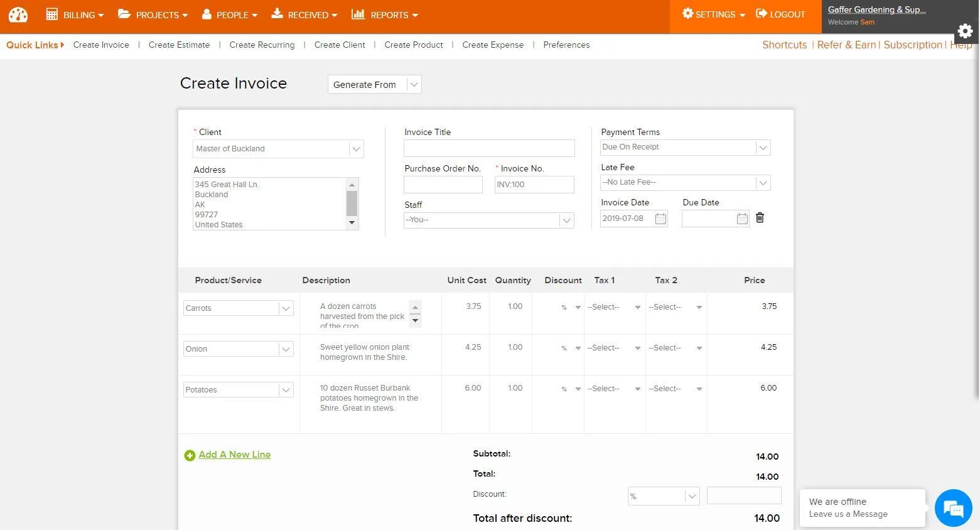Expand the Generate From dropdown
Screen dimensions: 980x530
pyautogui.click(x=374, y=84)
